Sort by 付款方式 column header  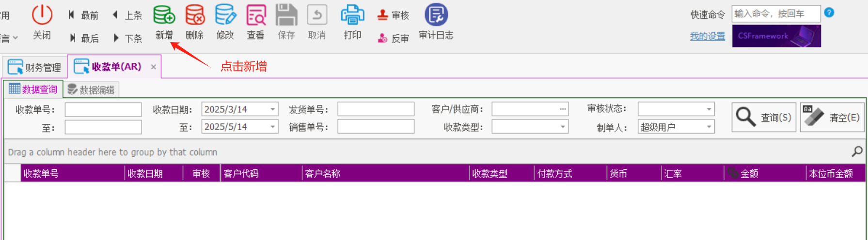tap(570, 173)
